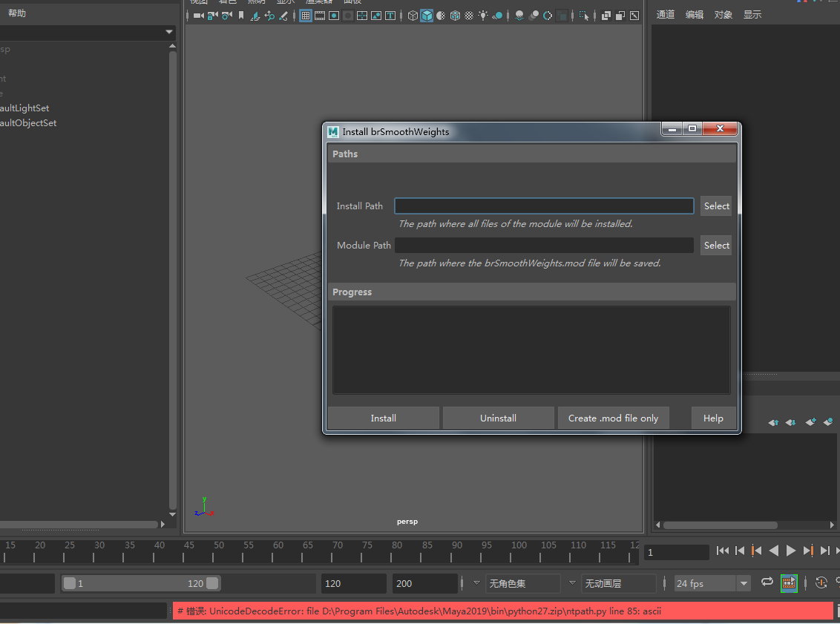Open the 通道 menu in Channel Box
This screenshot has height=624, width=840.
coord(666,14)
